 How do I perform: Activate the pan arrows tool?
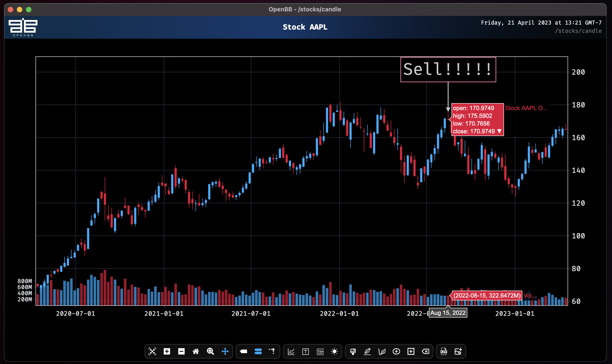click(225, 351)
